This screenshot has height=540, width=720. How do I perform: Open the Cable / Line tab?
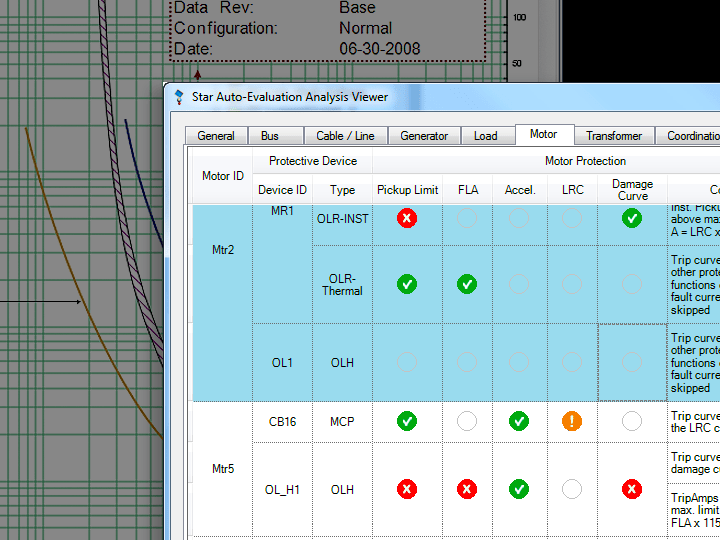click(345, 136)
